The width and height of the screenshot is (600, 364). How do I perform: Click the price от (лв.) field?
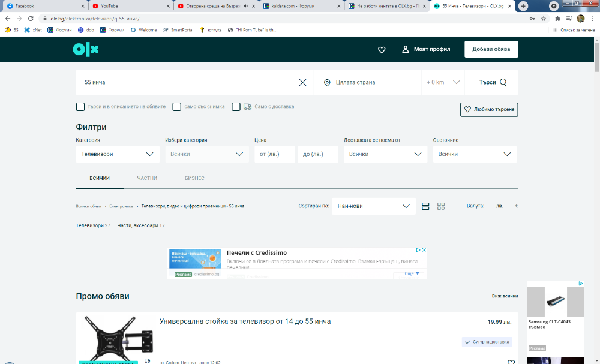[x=274, y=154]
